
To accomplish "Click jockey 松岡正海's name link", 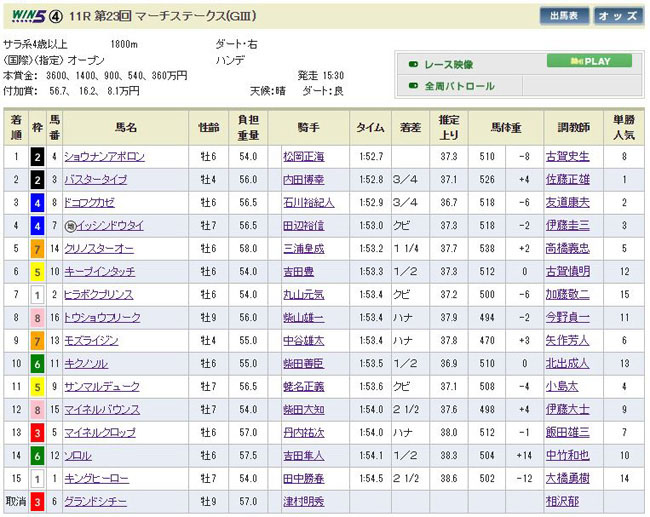I will click(x=306, y=157).
